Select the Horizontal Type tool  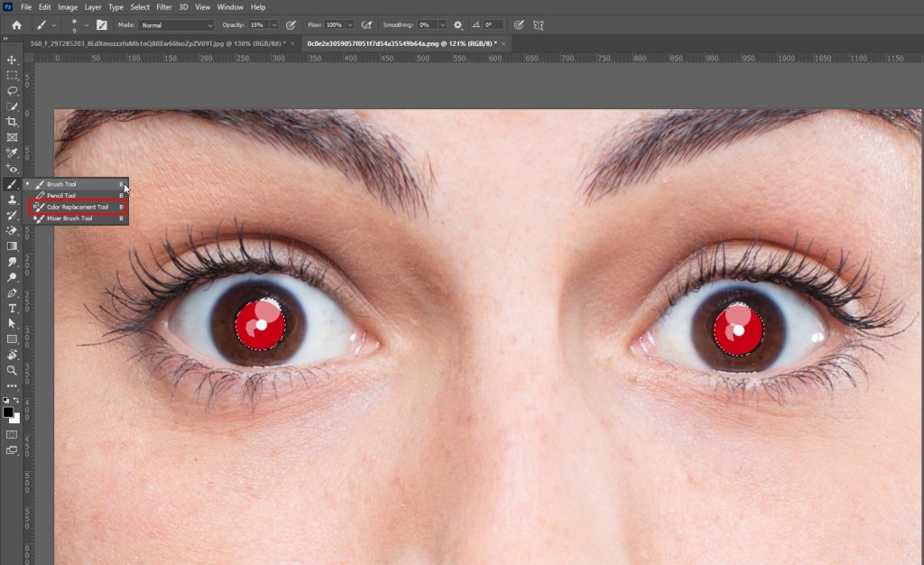tap(13, 308)
